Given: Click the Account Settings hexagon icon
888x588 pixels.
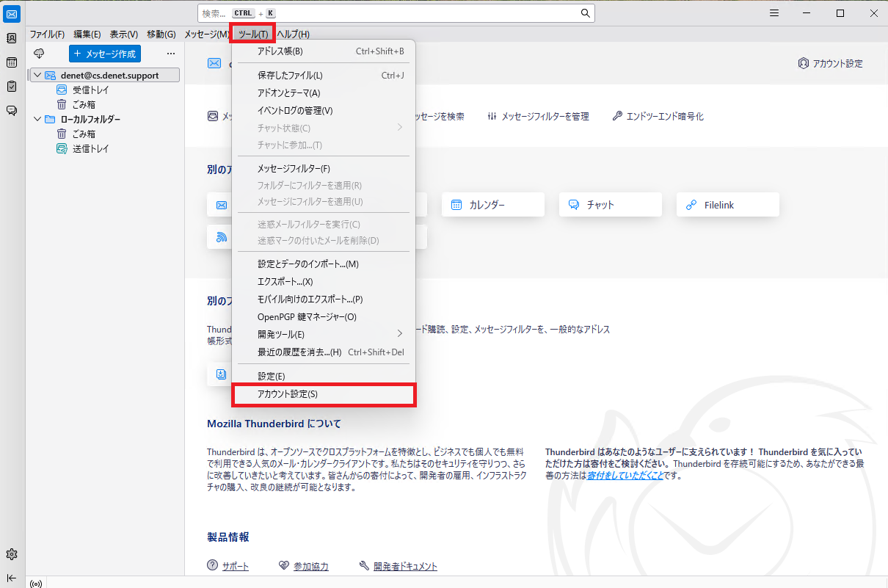Looking at the screenshot, I should [803, 63].
